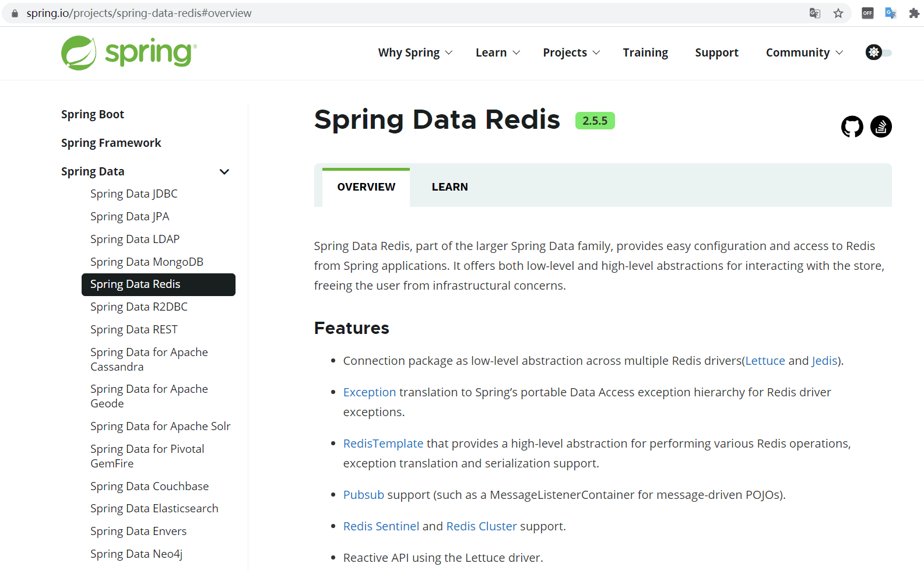Go to Spring Data LDAP
The height and width of the screenshot is (570, 924).
(x=135, y=239)
